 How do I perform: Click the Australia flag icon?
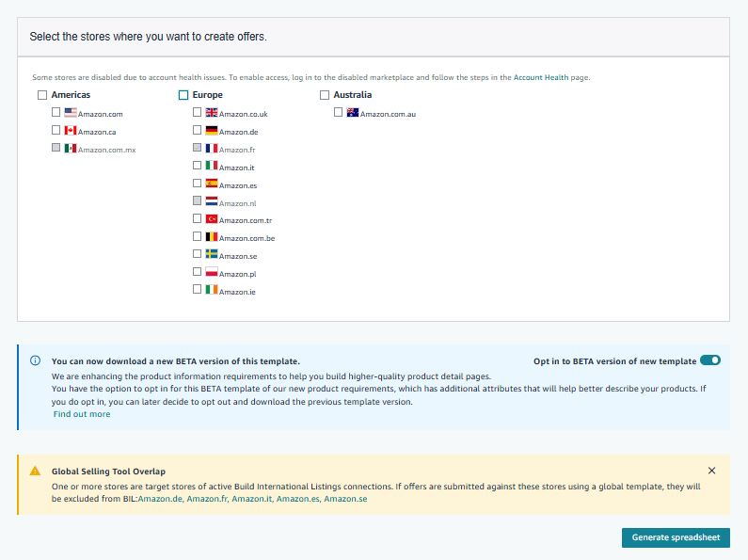(353, 113)
